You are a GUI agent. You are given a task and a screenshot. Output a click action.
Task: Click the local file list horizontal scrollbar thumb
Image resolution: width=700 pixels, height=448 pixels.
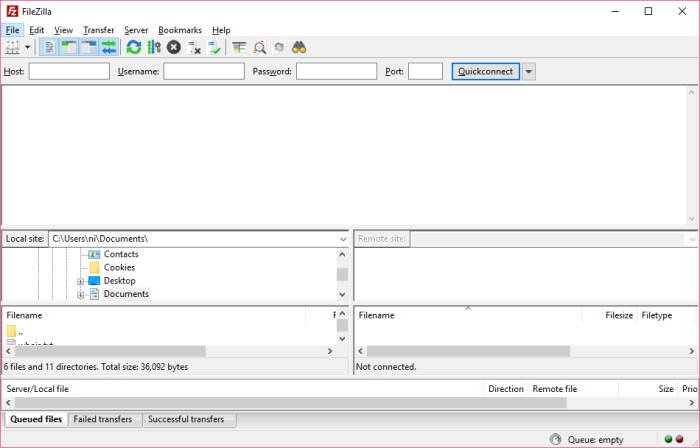[110, 351]
